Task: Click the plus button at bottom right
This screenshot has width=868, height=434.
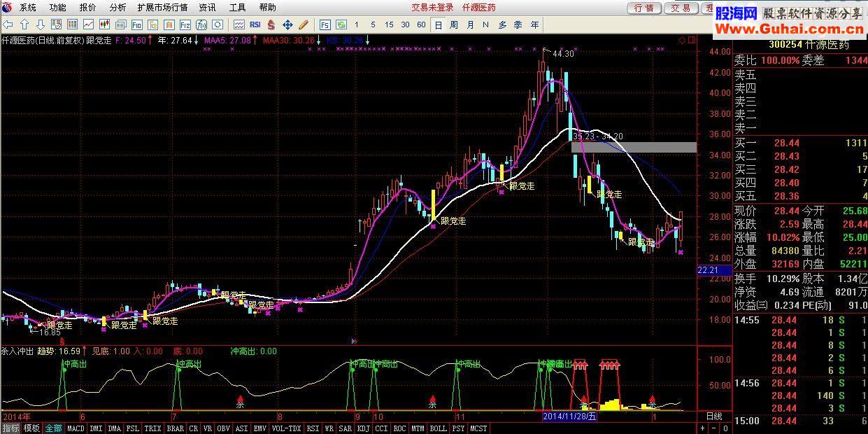Action: [703, 428]
